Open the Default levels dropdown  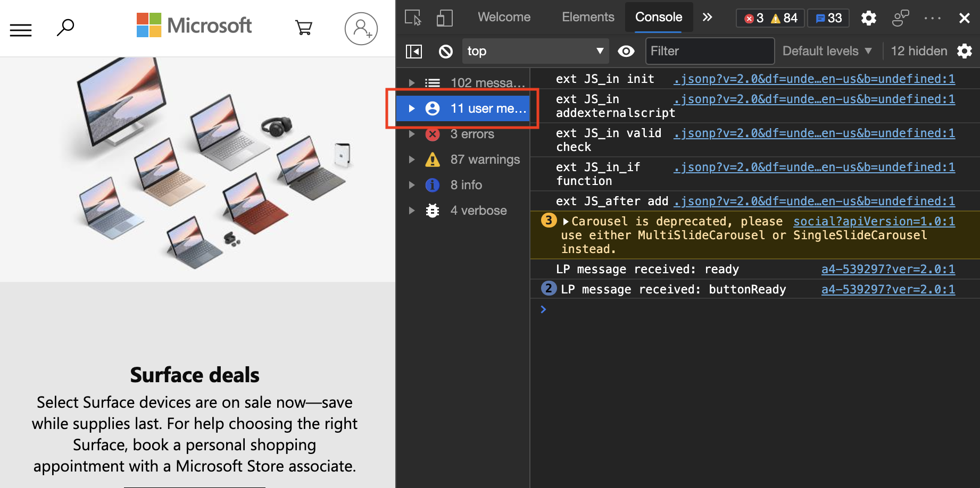coord(827,51)
